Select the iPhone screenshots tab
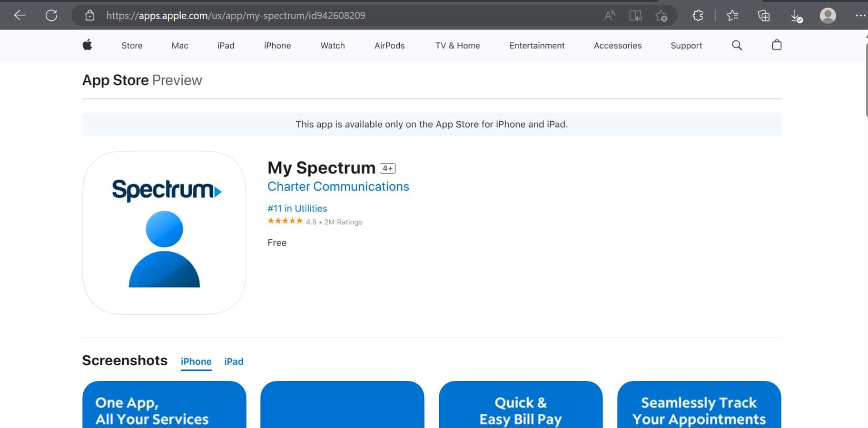This screenshot has width=868, height=428. [x=196, y=361]
